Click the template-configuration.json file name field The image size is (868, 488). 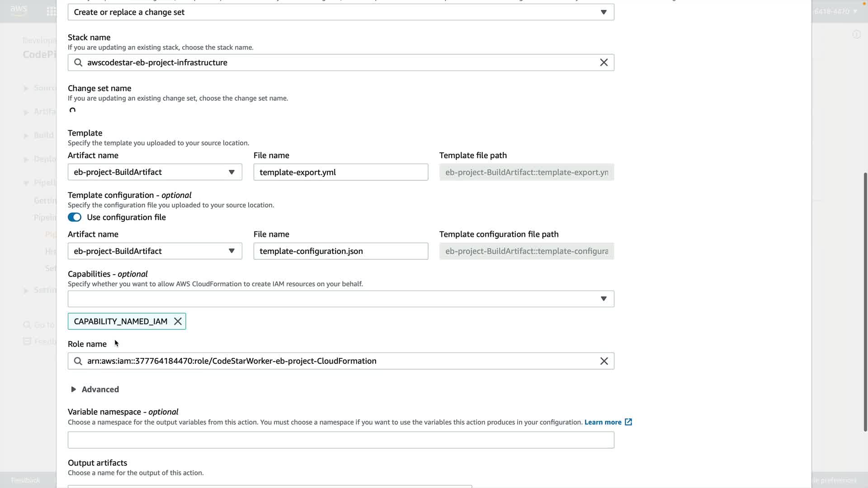coord(340,251)
